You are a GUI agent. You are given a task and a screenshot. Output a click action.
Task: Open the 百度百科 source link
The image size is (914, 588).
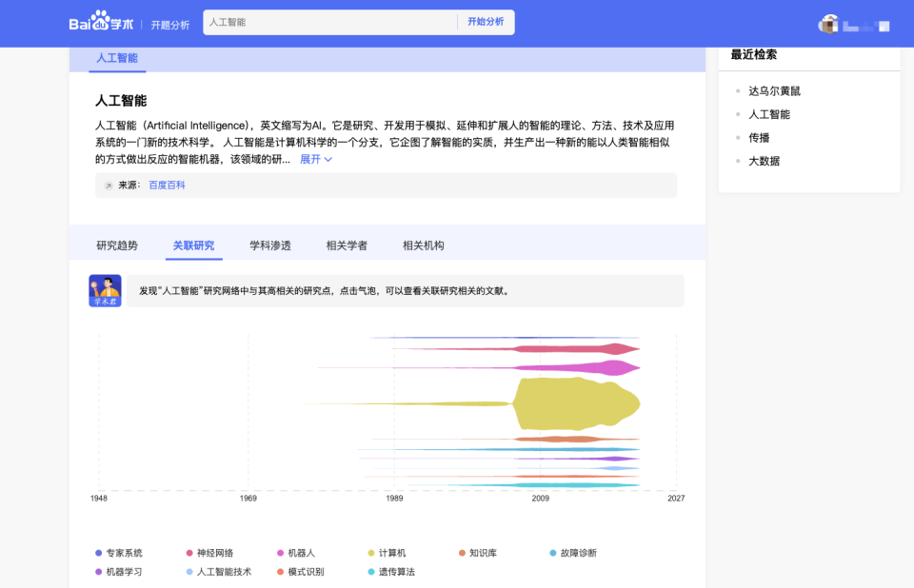coord(167,185)
